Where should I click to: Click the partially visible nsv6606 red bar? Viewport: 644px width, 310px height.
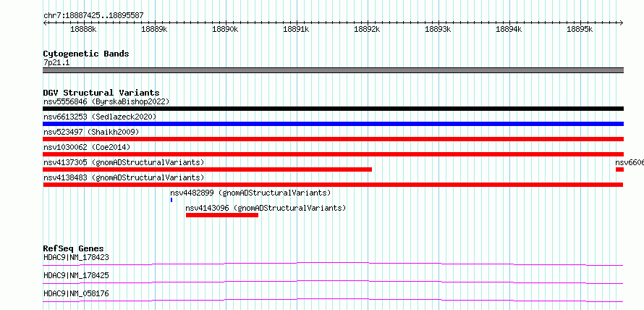coord(620,169)
